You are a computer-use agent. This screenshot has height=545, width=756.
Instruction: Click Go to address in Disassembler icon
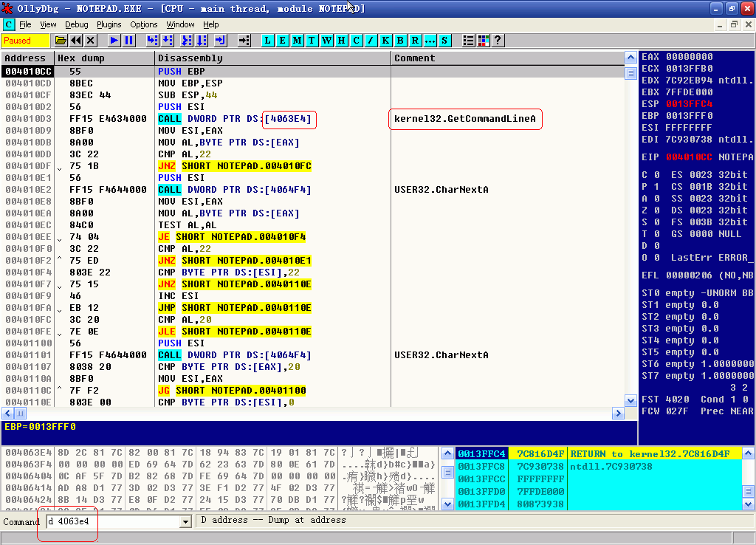244,41
